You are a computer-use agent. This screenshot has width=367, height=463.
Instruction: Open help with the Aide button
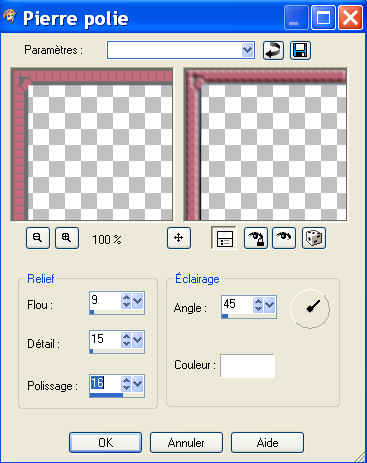[x=267, y=443]
